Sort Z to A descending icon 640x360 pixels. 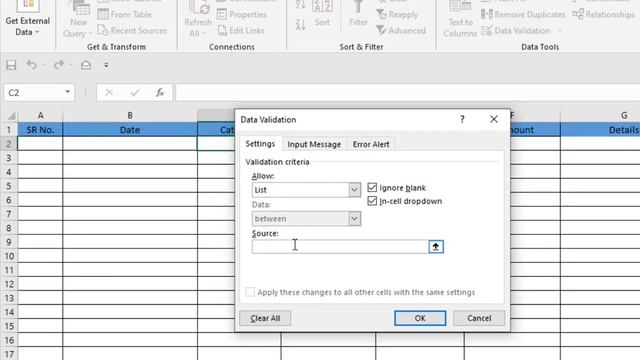[301, 24]
